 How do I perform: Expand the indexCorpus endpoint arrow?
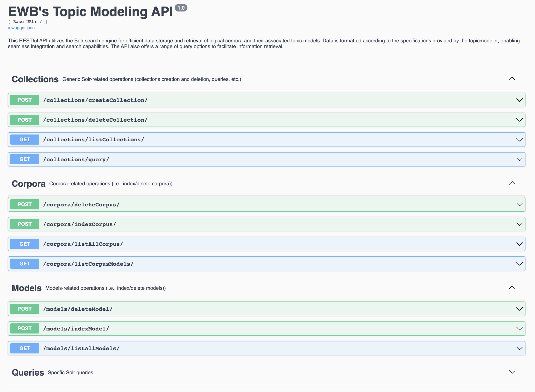[519, 224]
